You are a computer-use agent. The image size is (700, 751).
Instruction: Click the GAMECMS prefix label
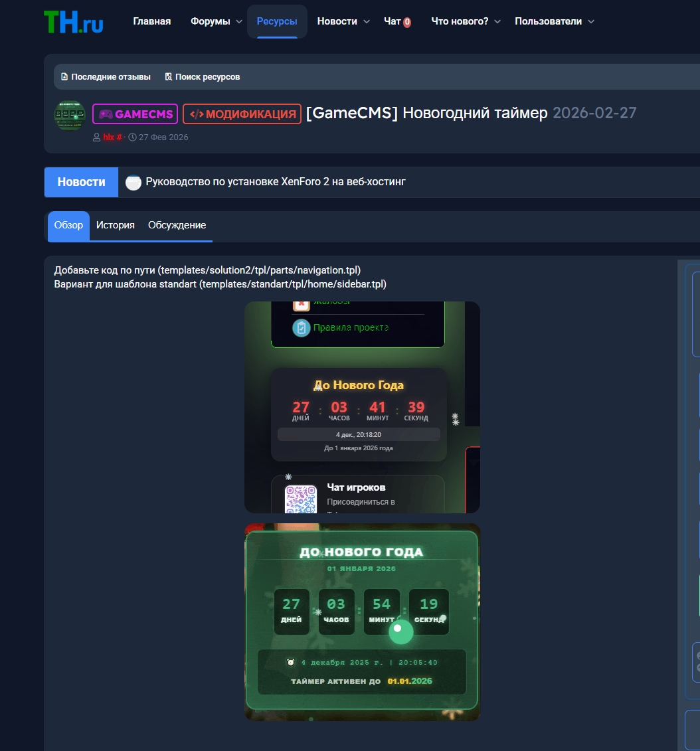pyautogui.click(x=135, y=114)
